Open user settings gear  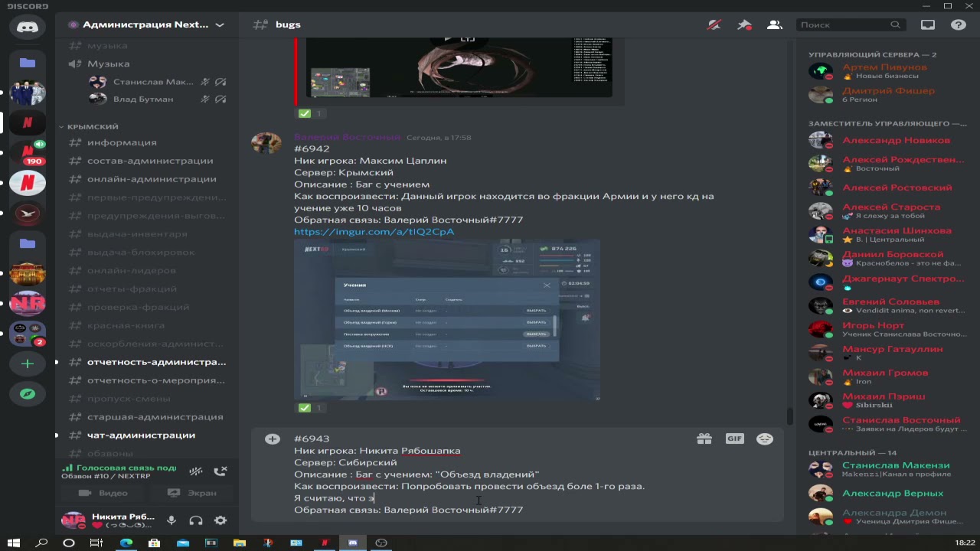click(220, 520)
